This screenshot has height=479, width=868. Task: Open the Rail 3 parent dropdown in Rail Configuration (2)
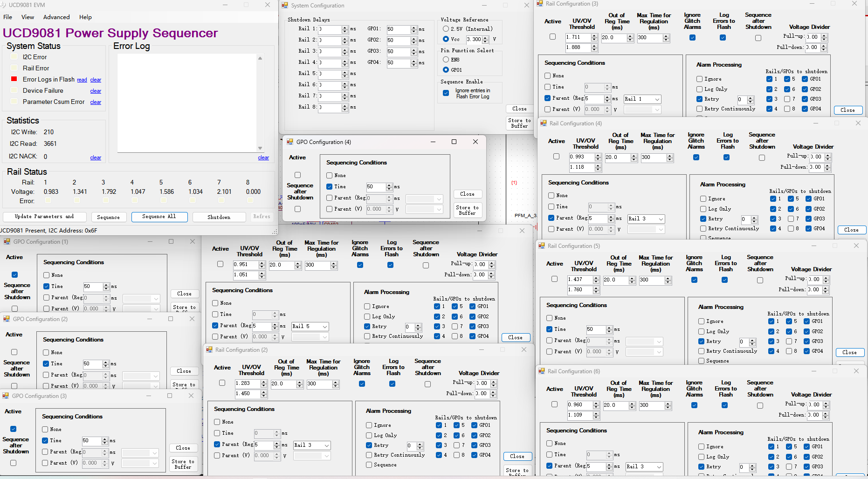312,445
